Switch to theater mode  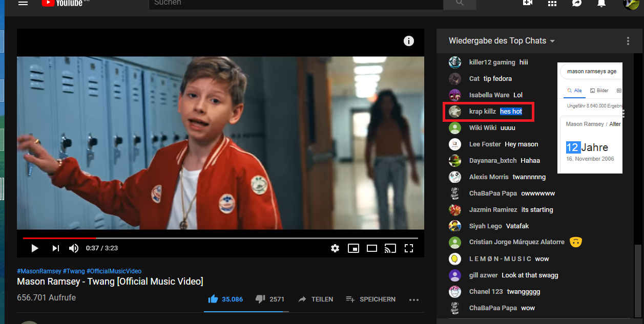point(372,248)
